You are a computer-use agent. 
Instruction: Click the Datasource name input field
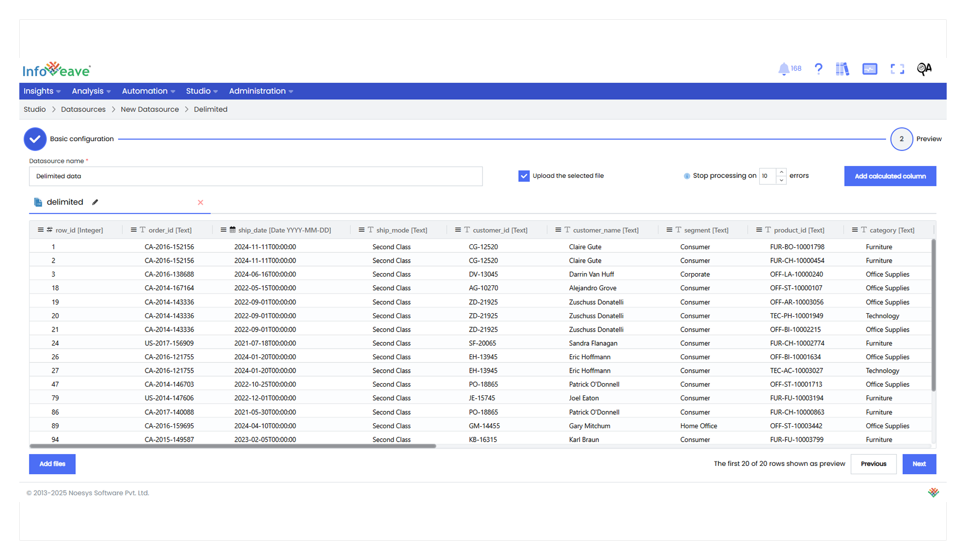point(256,176)
